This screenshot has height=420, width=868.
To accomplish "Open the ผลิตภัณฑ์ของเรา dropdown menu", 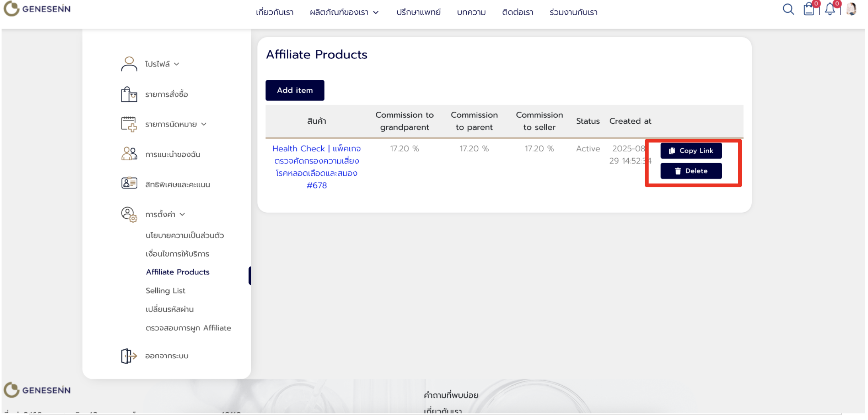I will tap(344, 12).
